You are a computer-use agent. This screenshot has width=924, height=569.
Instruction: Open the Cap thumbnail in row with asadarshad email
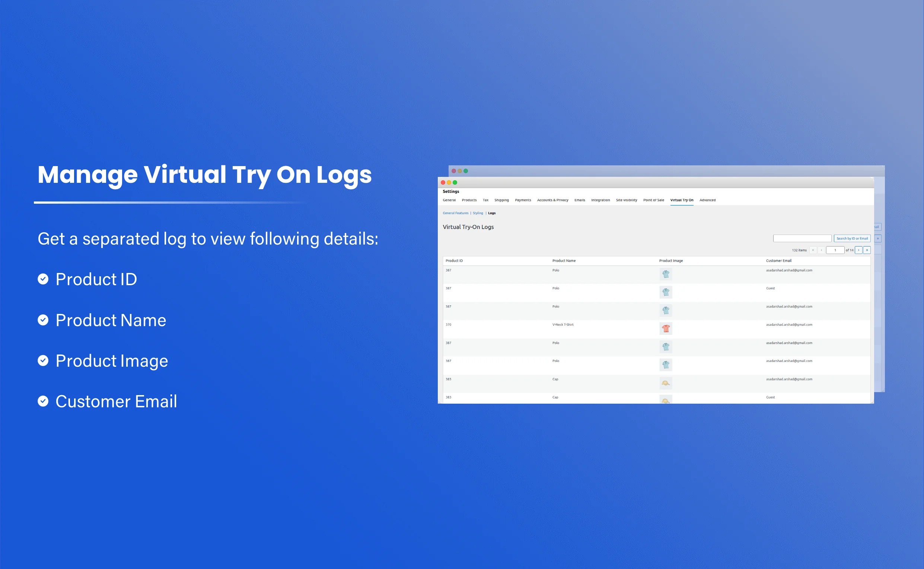tap(666, 383)
